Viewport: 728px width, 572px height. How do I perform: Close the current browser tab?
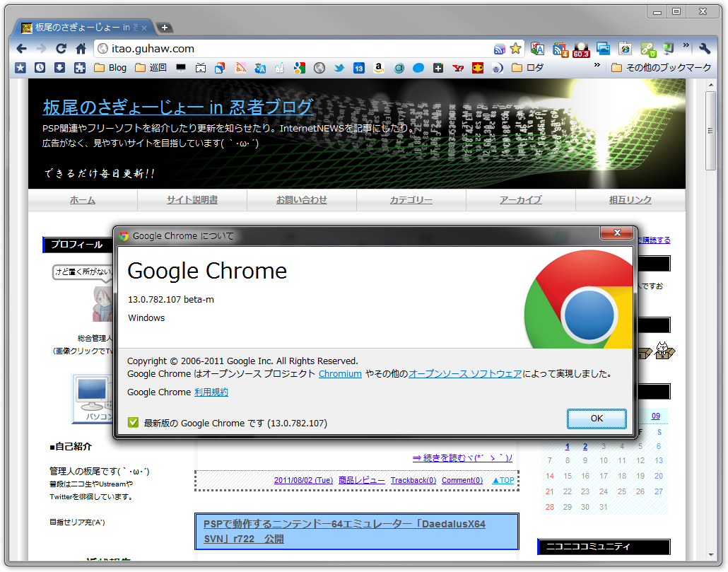[x=144, y=28]
